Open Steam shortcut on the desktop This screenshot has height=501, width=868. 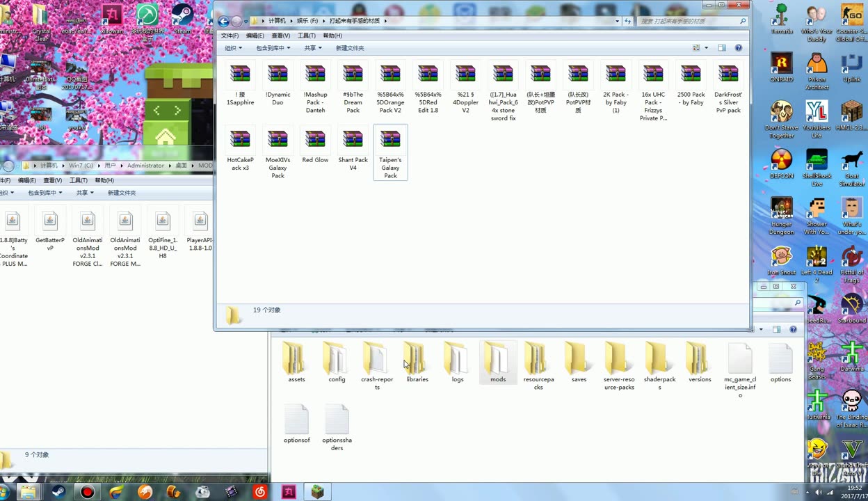coord(182,19)
